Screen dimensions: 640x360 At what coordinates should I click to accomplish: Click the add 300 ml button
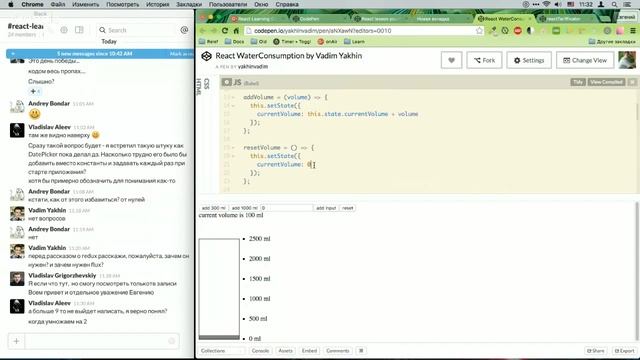213,208
